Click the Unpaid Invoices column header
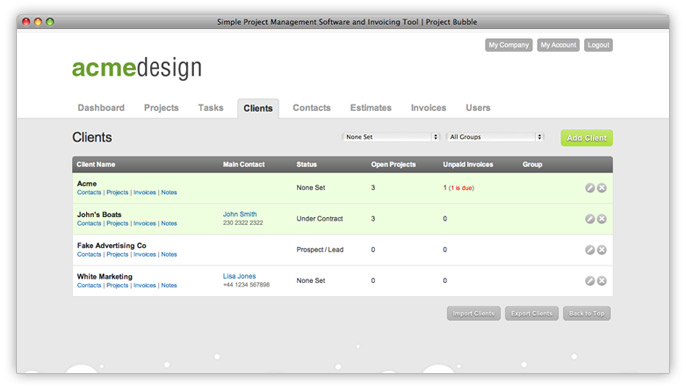The width and height of the screenshot is (686, 392). pos(468,164)
